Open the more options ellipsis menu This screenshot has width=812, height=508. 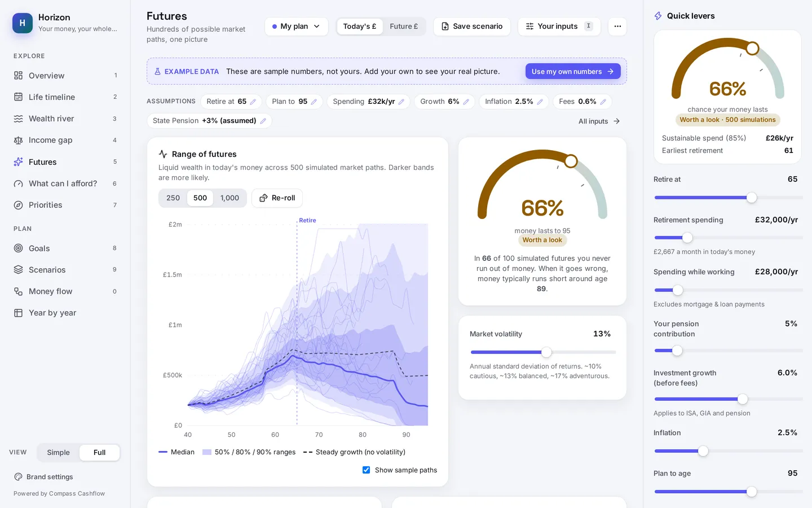[x=617, y=27]
